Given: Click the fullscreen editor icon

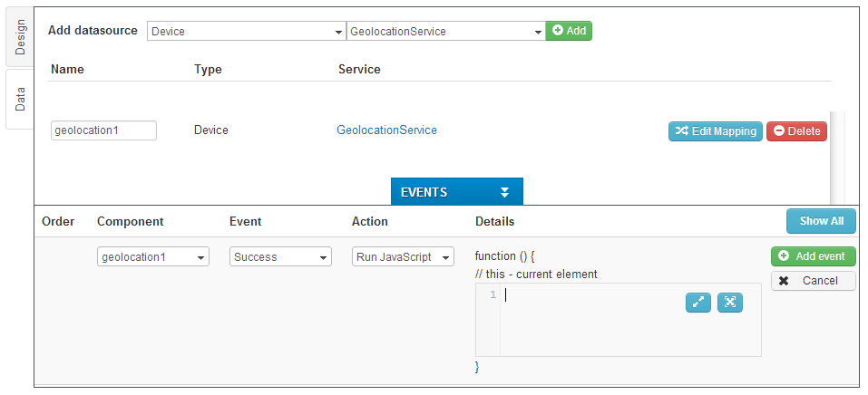Looking at the screenshot, I should 729,303.
